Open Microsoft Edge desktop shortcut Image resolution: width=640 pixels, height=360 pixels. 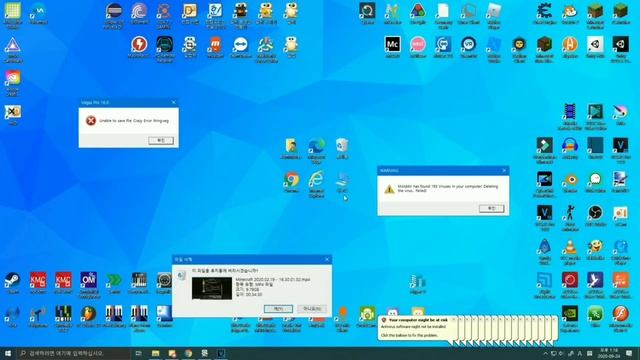tap(316, 146)
